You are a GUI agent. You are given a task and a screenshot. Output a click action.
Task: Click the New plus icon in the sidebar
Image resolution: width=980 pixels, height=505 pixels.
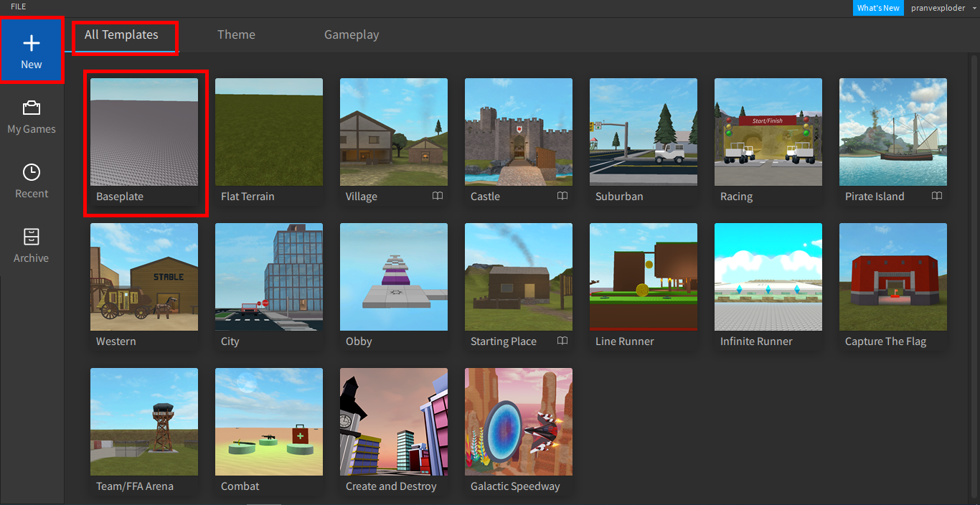tap(32, 44)
